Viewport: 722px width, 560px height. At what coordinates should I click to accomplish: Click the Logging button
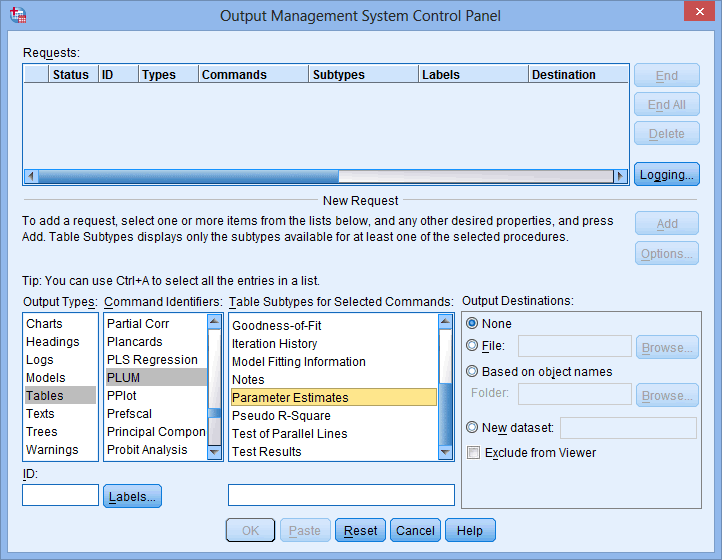point(666,174)
